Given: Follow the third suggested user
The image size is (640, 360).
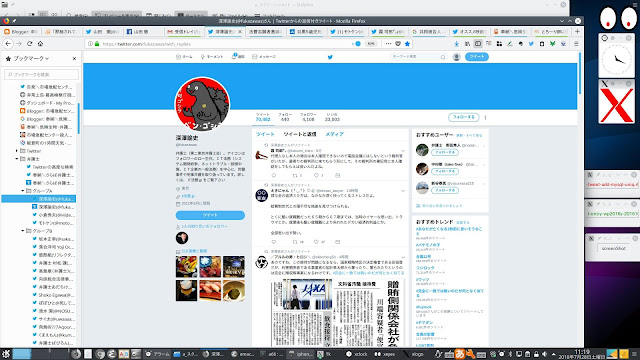Looking at the screenshot, I should [x=445, y=190].
